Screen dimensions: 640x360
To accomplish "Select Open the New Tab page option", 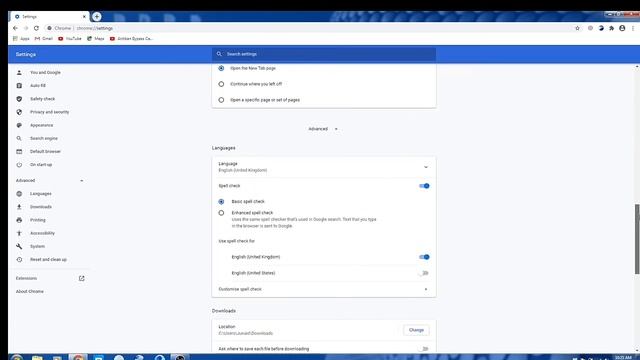I will pos(221,68).
